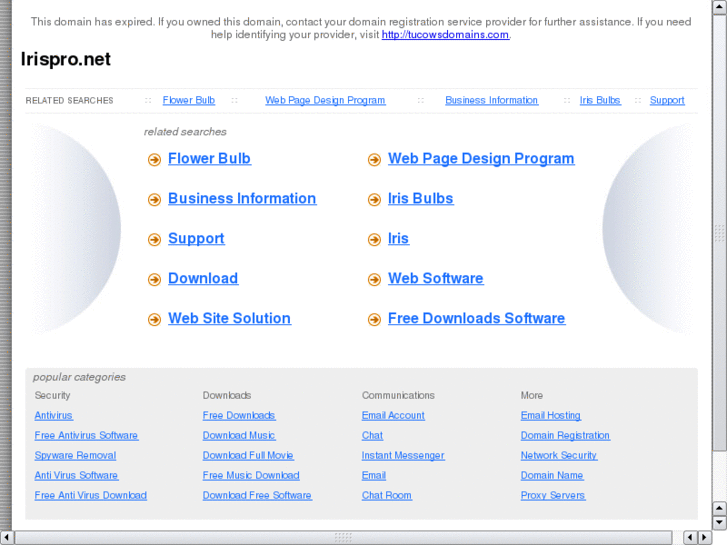Image resolution: width=727 pixels, height=545 pixels.
Task: Click orange arrow beside Free Downloads Software
Action: [x=374, y=320]
